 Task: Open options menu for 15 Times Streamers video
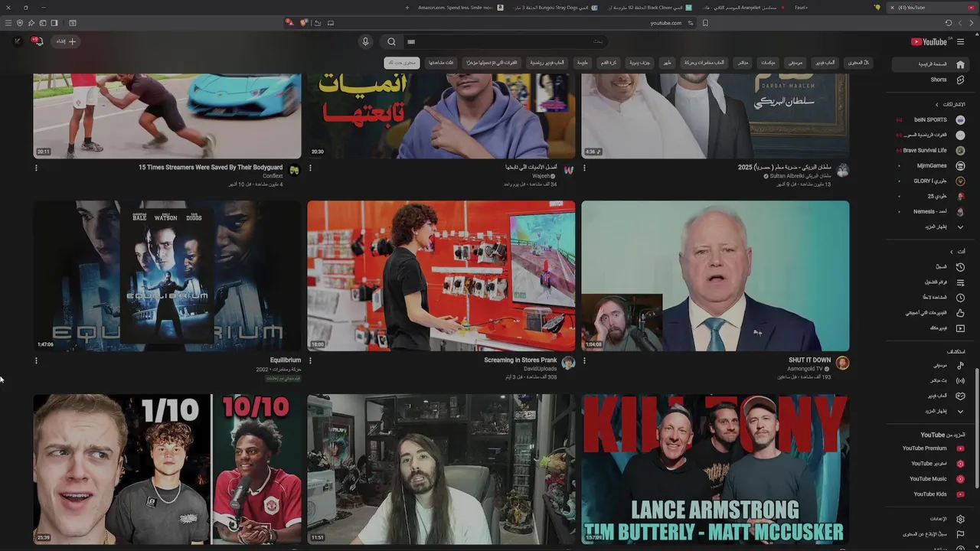point(36,168)
